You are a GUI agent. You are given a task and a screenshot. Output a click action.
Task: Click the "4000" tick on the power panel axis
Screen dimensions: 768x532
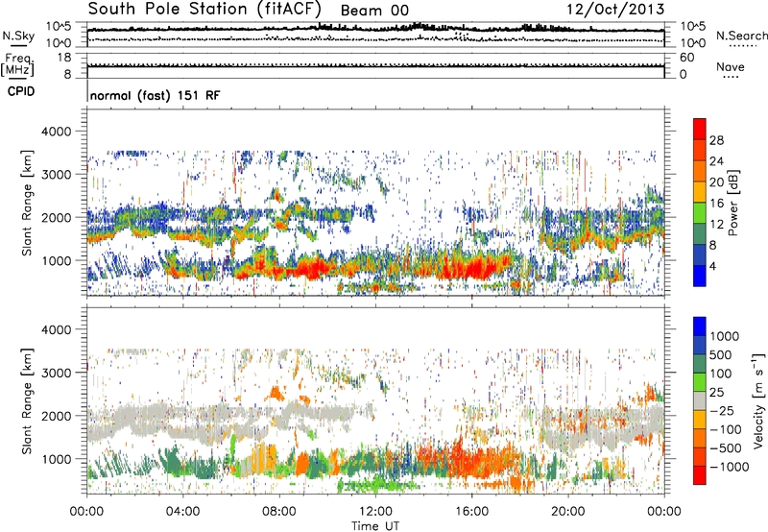click(57, 132)
